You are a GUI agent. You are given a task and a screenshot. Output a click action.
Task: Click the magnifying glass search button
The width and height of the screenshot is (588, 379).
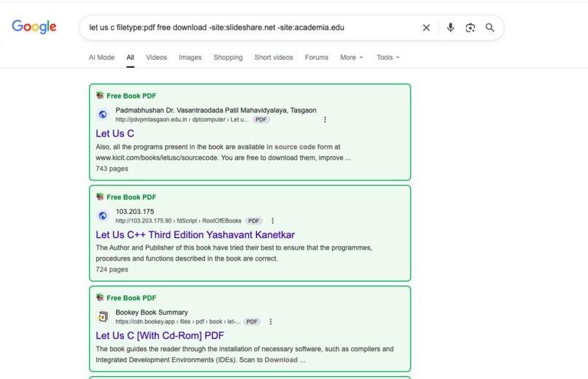pos(490,28)
